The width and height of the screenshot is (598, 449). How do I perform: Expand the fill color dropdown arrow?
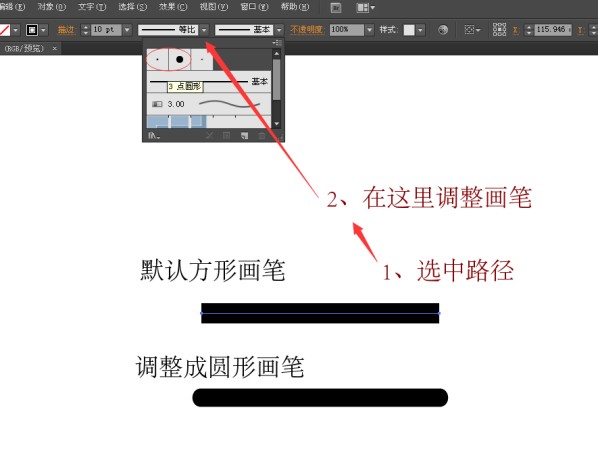tap(16, 30)
